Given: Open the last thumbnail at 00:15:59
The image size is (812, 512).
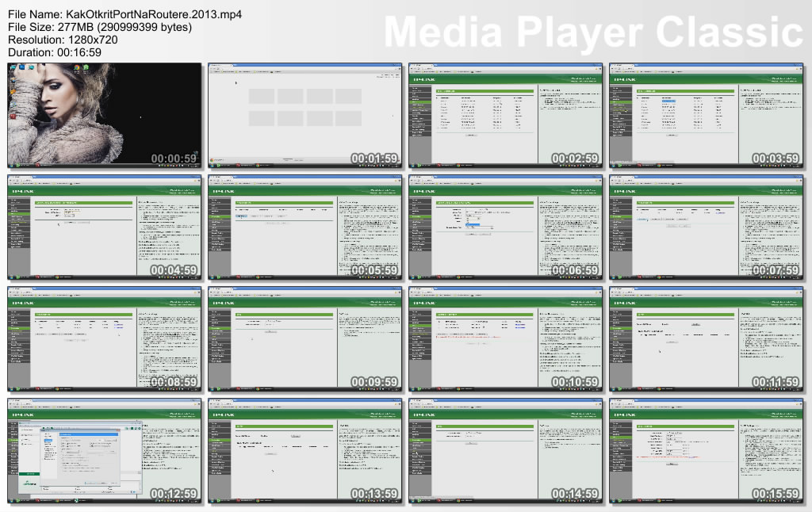Looking at the screenshot, I should coord(707,450).
